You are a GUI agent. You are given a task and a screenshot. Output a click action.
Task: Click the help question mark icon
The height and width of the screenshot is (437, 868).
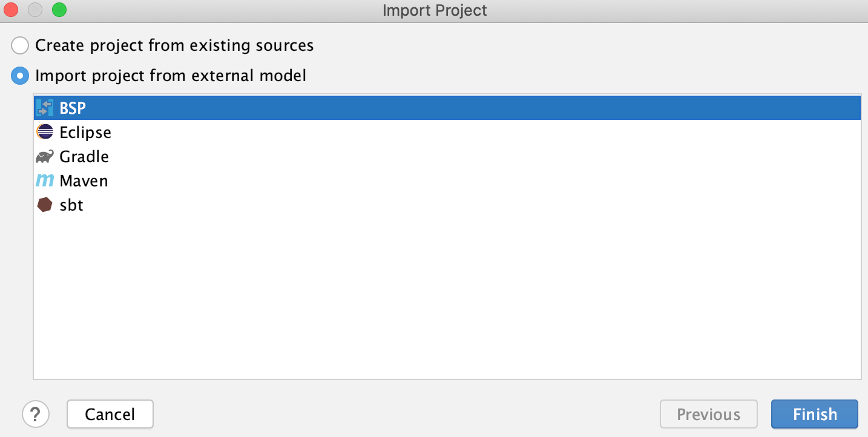pyautogui.click(x=36, y=414)
